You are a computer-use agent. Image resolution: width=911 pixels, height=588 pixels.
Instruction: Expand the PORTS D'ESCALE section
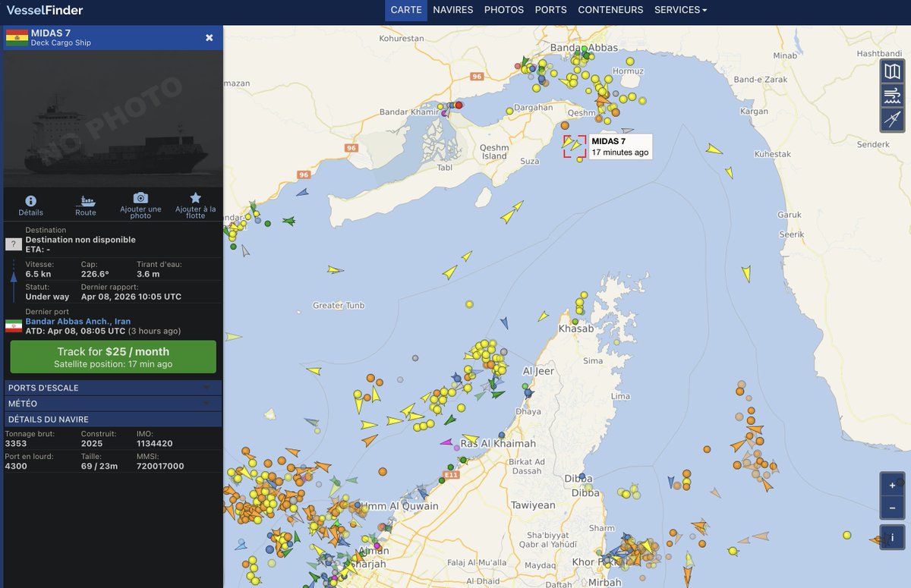pyautogui.click(x=113, y=388)
